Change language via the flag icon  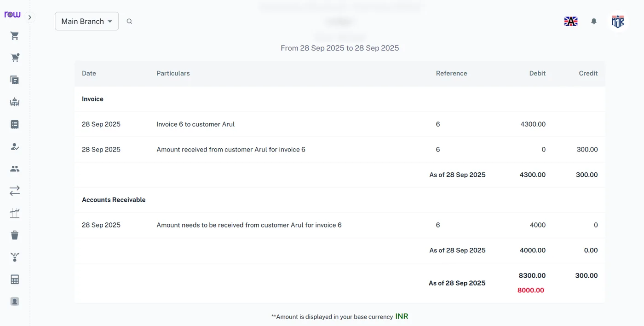571,21
